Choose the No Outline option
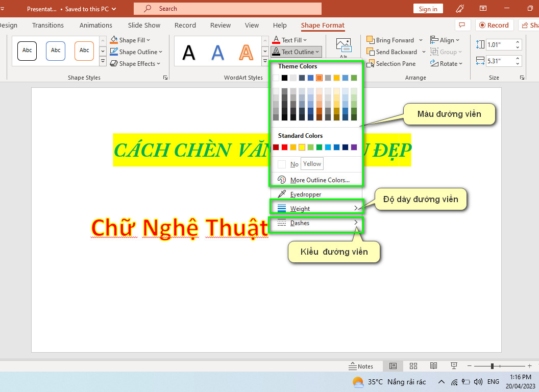Screen dimensions: 539x392 (288, 164)
